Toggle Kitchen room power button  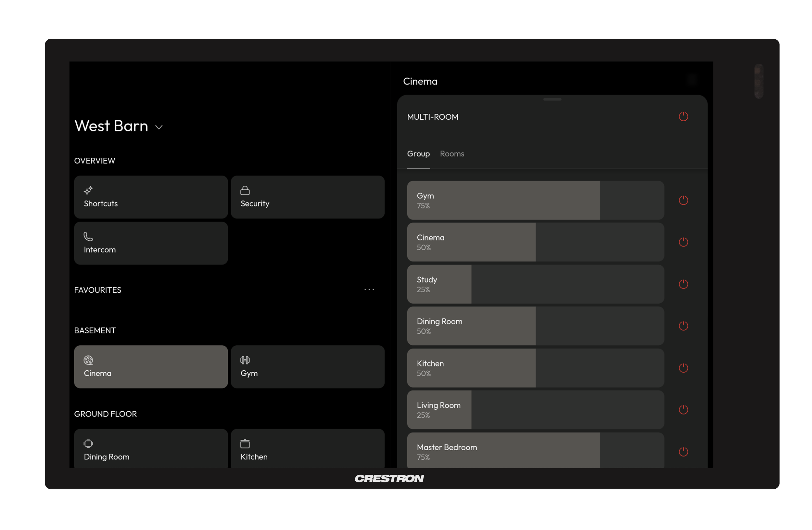click(x=683, y=368)
